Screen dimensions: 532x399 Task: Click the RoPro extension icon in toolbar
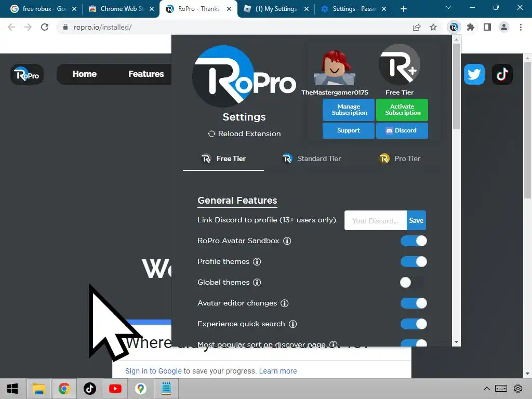[x=454, y=27]
